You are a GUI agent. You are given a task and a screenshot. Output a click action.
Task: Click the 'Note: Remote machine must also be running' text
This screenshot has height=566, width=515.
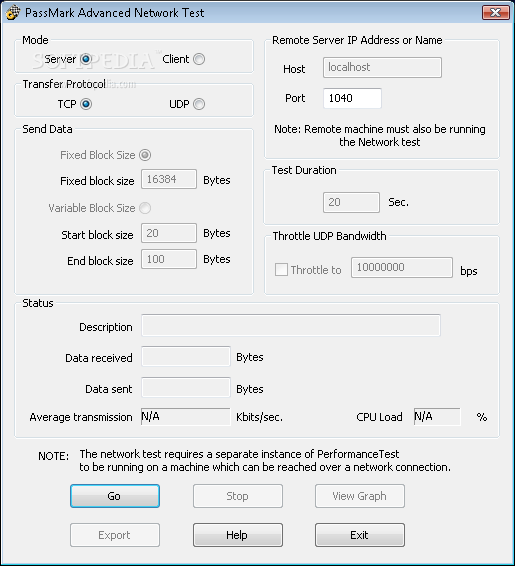tap(380, 129)
